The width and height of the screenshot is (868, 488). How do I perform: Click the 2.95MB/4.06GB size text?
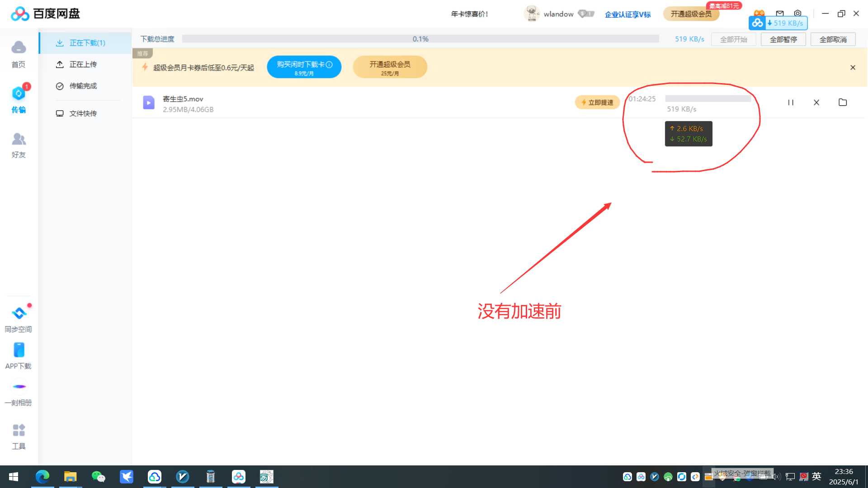(188, 109)
